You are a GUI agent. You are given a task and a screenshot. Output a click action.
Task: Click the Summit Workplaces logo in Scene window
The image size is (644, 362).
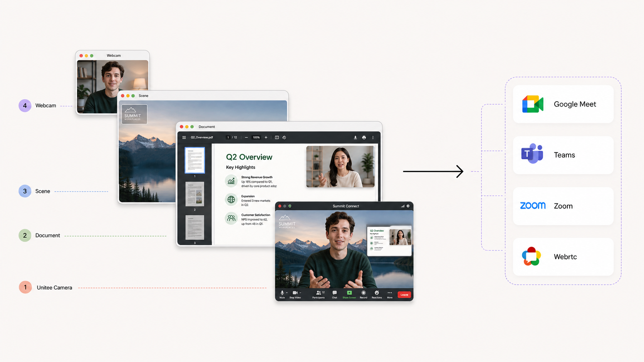point(134,114)
